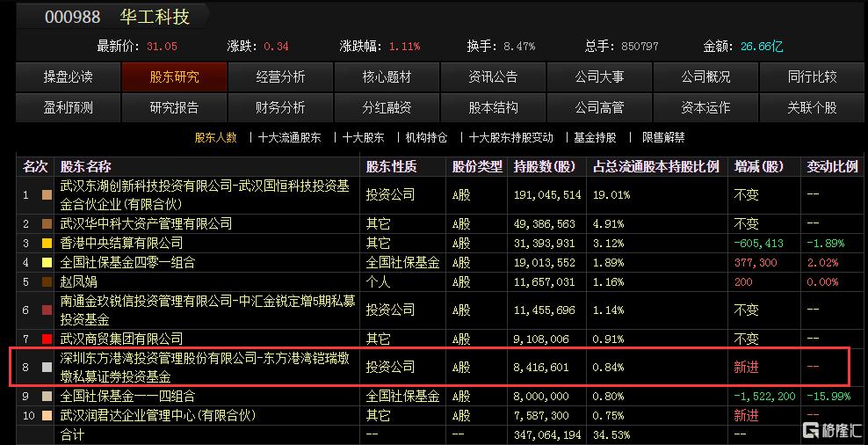Go to the 核心题材 tab
This screenshot has height=445, width=868.
(x=387, y=77)
